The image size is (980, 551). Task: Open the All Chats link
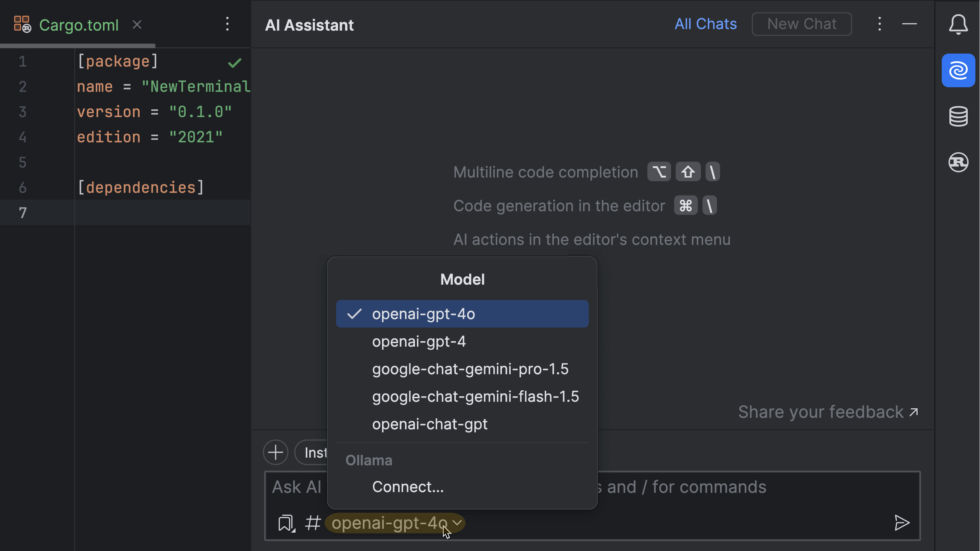705,24
